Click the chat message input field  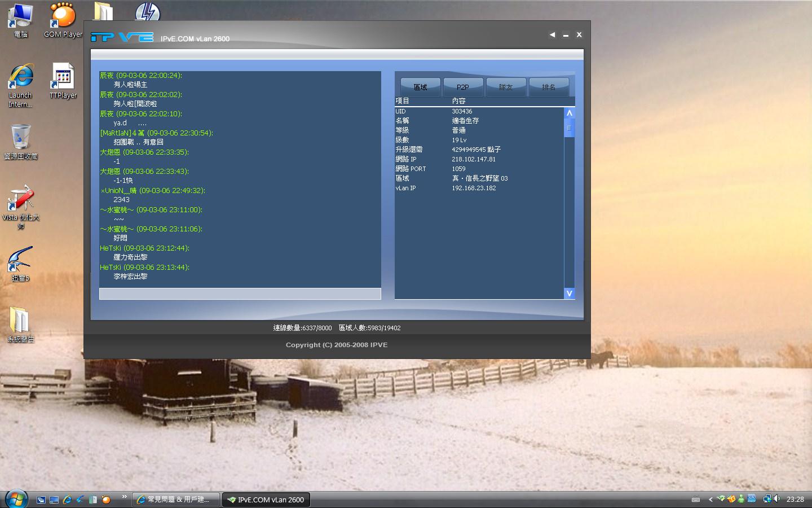point(240,294)
